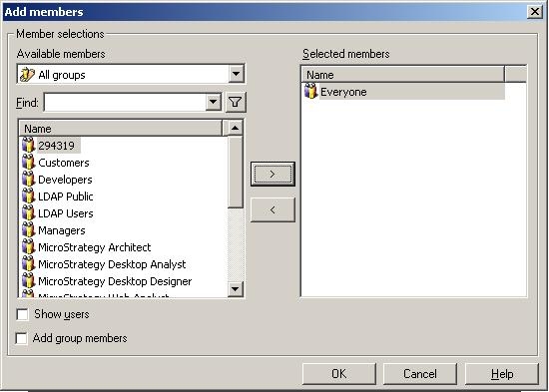The width and height of the screenshot is (549, 392).
Task: Click the All groups folder icon
Action: 27,75
